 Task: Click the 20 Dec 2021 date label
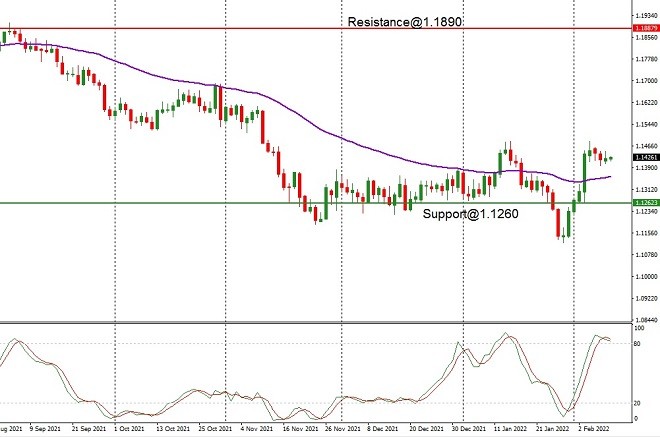[x=426, y=429]
